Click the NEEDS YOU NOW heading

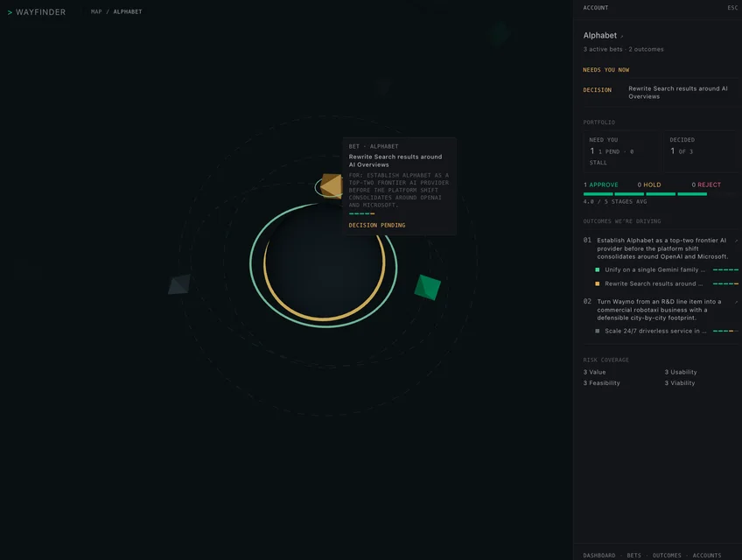point(605,70)
